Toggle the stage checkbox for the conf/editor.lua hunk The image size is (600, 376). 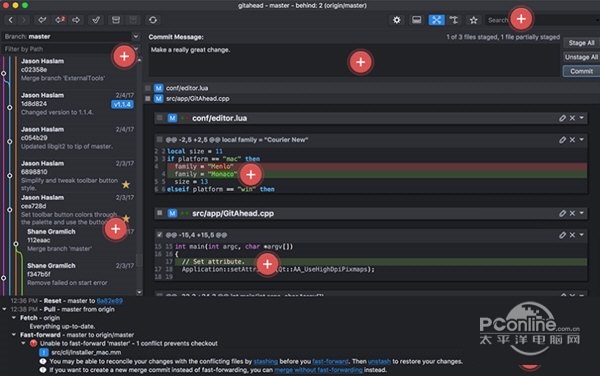coord(160,140)
